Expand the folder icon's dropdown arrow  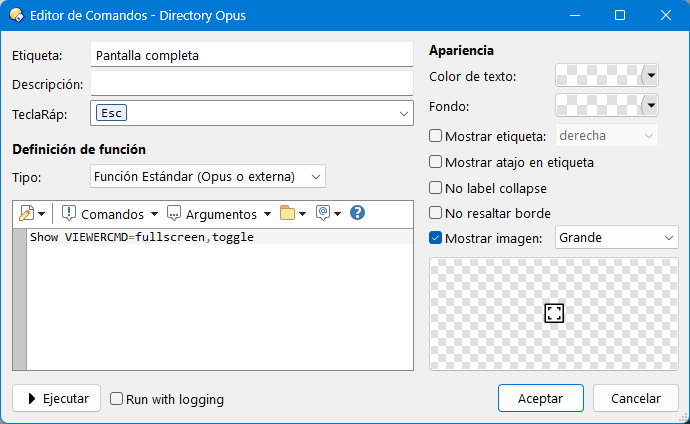tap(302, 214)
